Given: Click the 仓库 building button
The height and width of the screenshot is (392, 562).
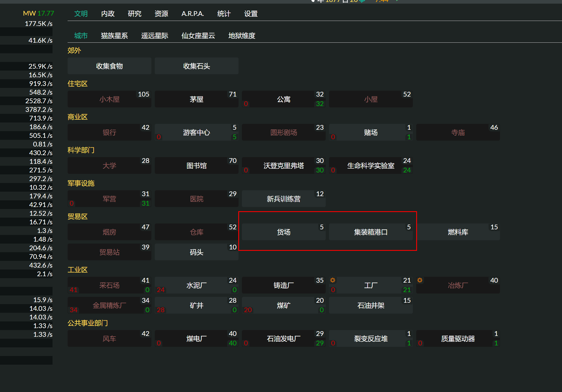Looking at the screenshot, I should 197,232.
